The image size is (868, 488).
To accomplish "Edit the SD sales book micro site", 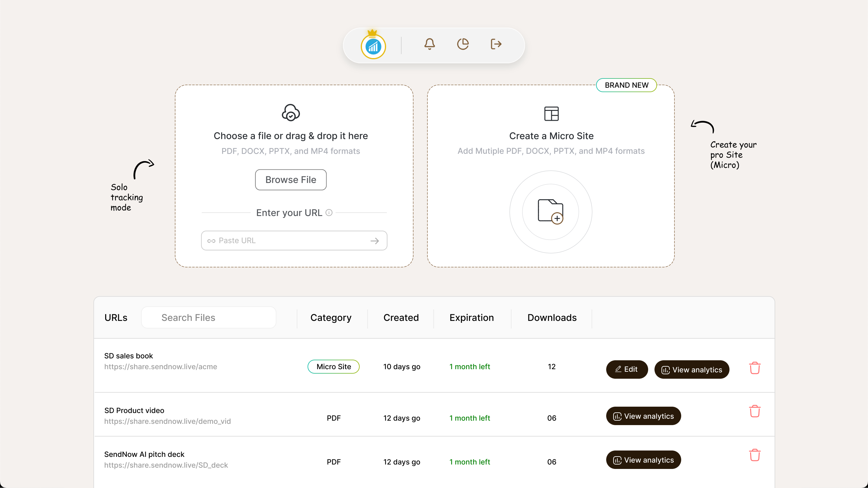I will point(627,369).
